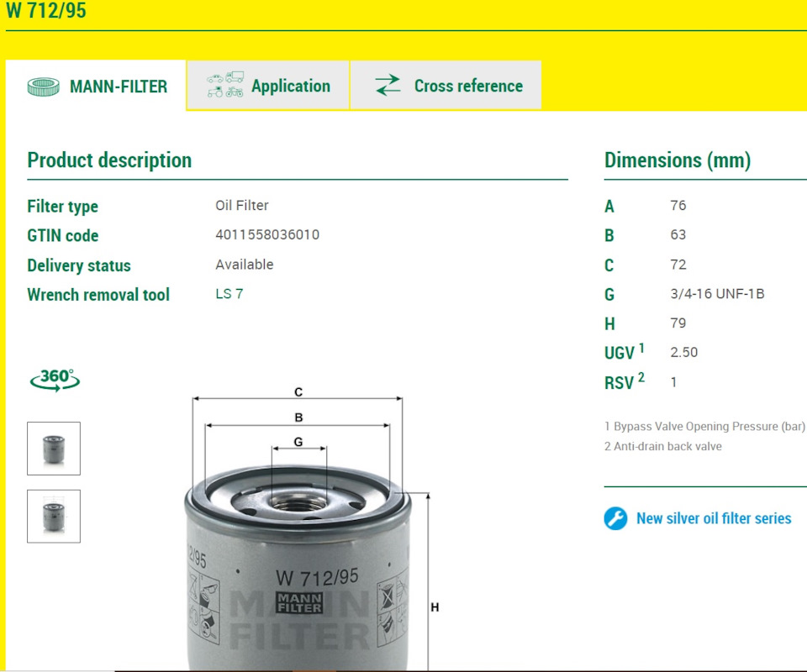Click UGV value 2.50
Viewport: 807px width, 672px height.
(x=684, y=353)
